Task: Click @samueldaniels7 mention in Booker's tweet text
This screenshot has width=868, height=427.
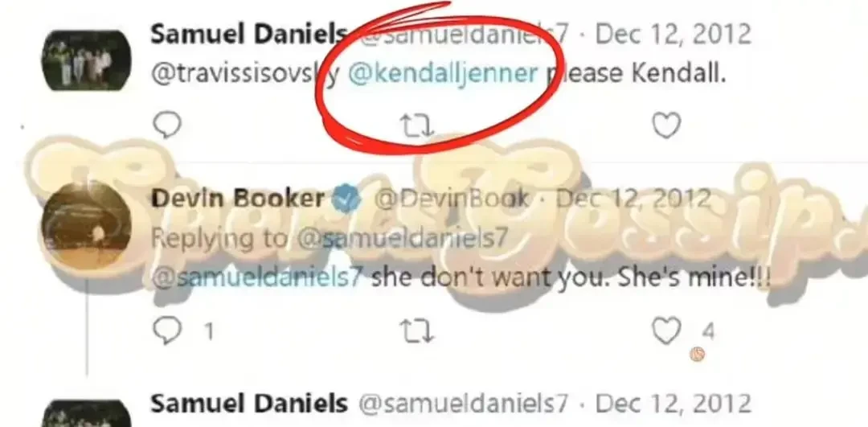Action: [x=257, y=278]
